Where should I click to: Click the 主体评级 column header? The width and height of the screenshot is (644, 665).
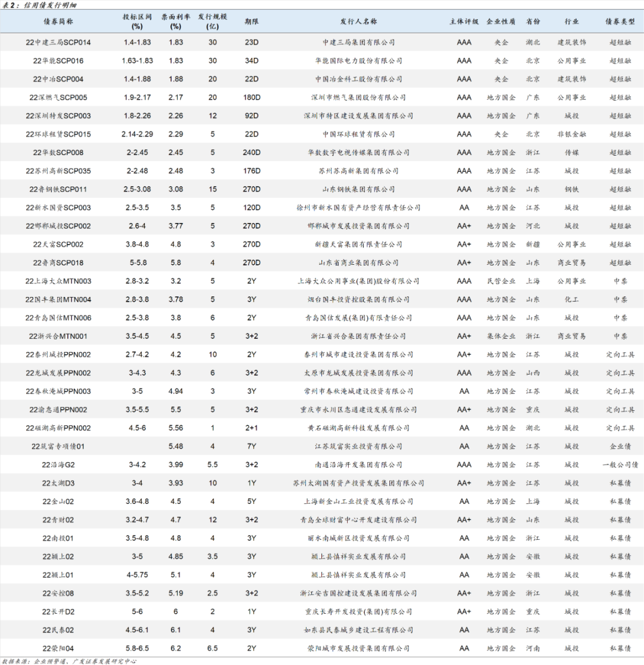pyautogui.click(x=464, y=21)
